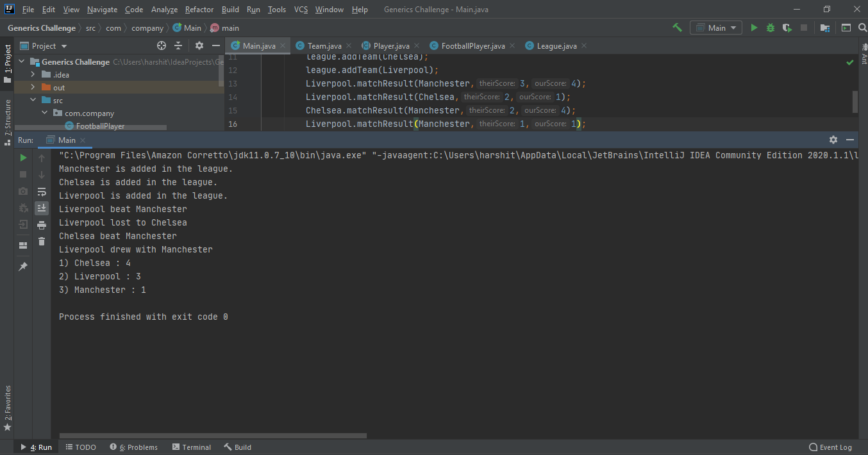
Task: Open Run Anything from toolbar icon
Action: click(x=846, y=28)
